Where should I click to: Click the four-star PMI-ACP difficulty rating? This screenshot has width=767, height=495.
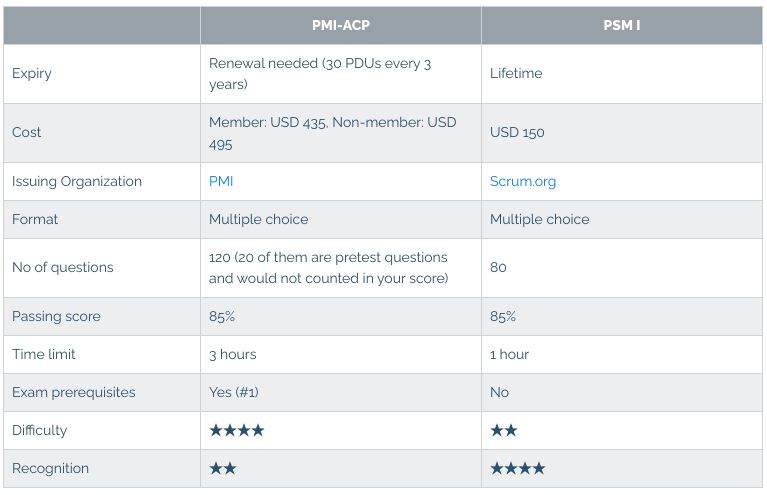236,430
